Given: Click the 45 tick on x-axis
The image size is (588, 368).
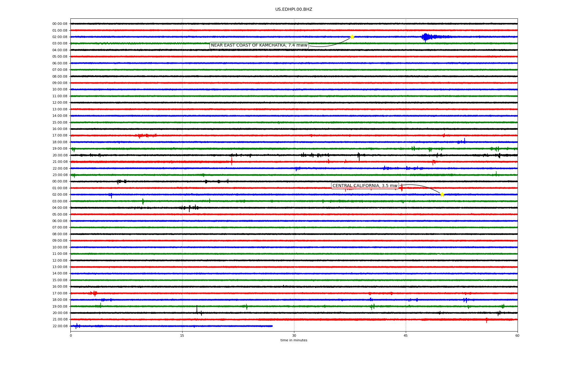Looking at the screenshot, I should (406, 335).
